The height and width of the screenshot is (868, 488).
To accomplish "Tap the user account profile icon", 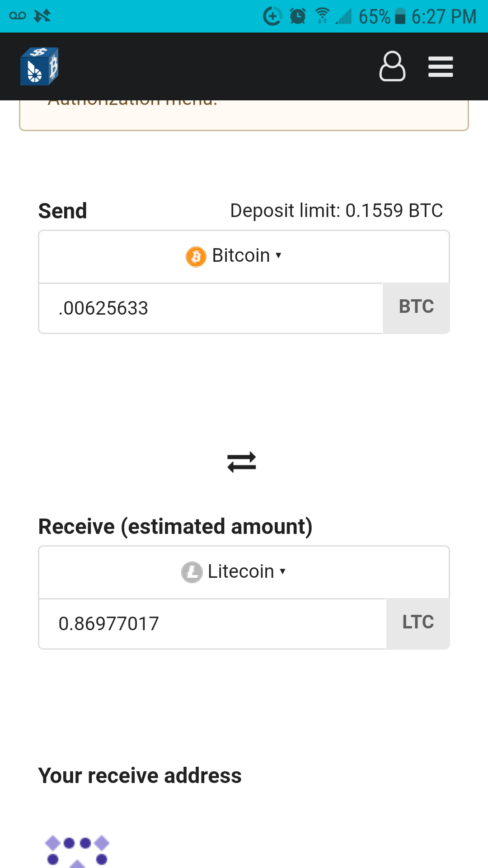I will tap(392, 66).
